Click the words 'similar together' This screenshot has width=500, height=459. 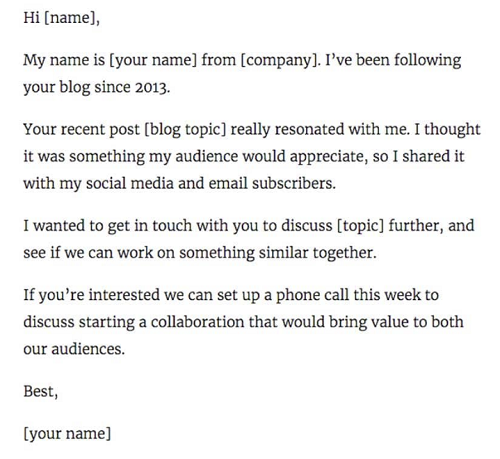click(318, 253)
